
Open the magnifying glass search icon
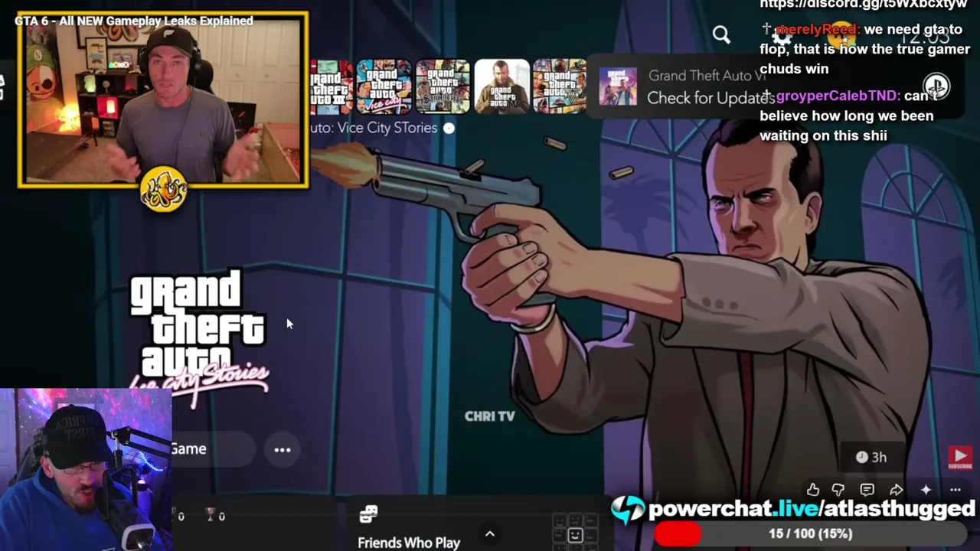(721, 34)
